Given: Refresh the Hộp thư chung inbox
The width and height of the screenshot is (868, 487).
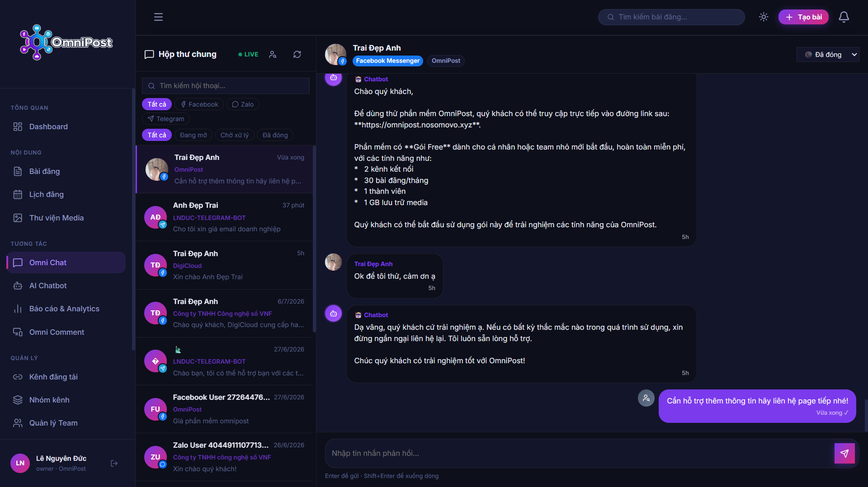Looking at the screenshot, I should pos(297,55).
